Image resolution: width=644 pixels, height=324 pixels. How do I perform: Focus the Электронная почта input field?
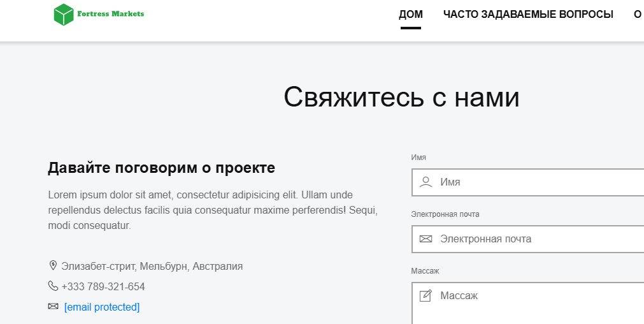[x=535, y=239]
